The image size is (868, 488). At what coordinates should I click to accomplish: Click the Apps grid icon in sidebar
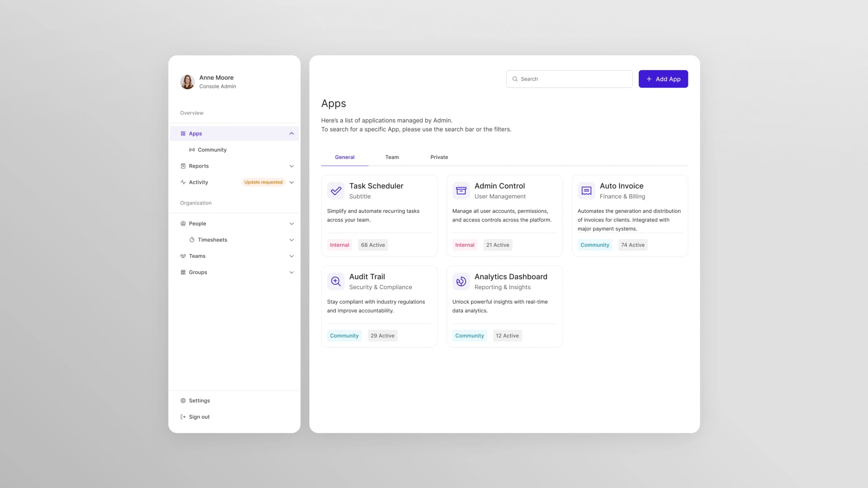183,134
